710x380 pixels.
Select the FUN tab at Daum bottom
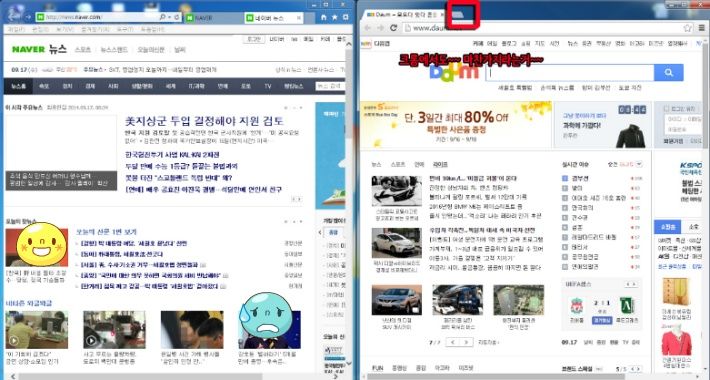pyautogui.click(x=377, y=368)
